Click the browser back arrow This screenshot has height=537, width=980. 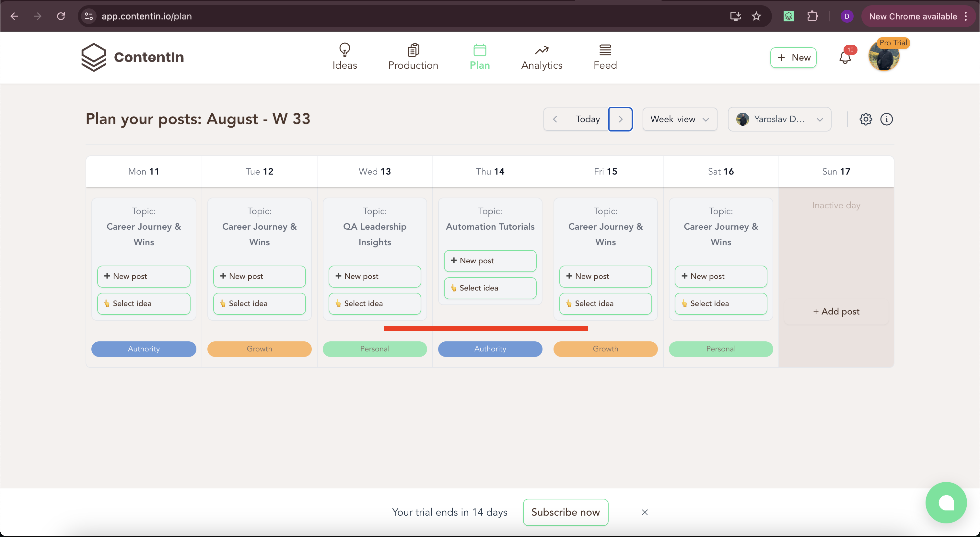[15, 16]
